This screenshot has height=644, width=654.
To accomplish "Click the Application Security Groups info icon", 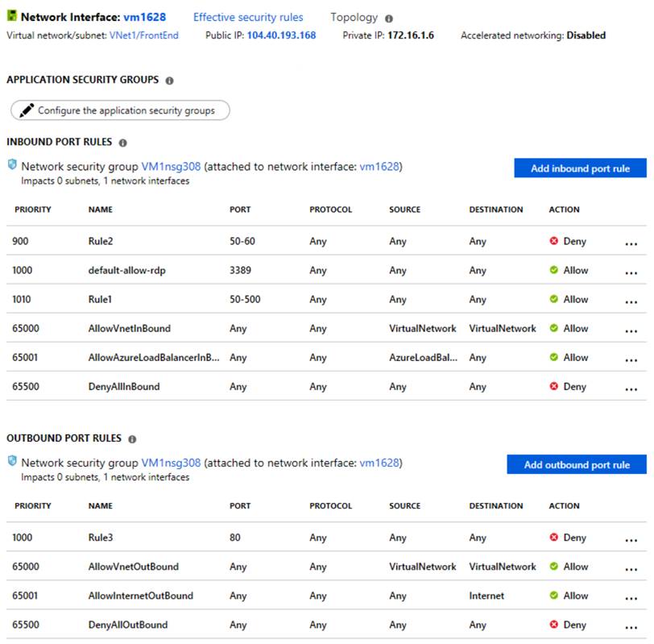I will [169, 81].
